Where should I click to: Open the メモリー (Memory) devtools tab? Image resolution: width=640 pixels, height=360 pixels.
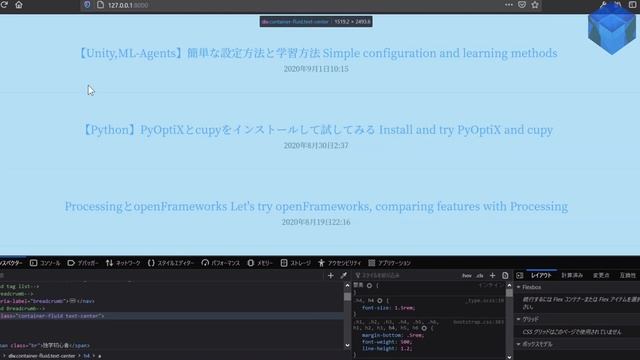click(260, 263)
